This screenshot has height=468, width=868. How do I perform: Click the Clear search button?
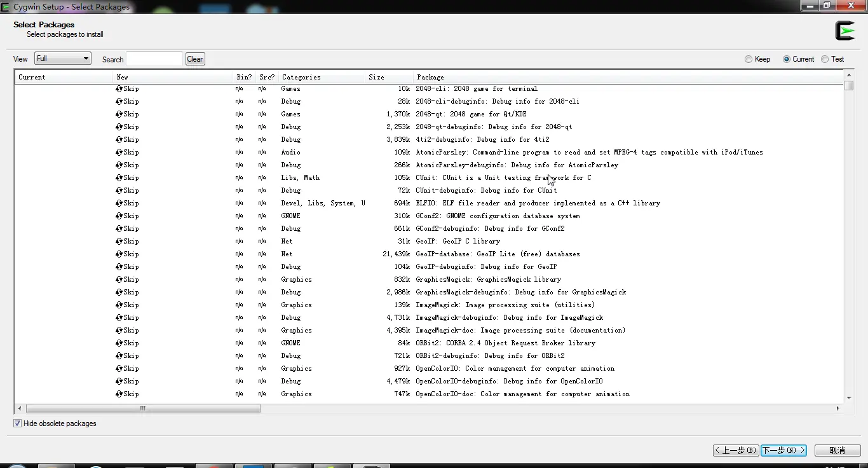pyautogui.click(x=195, y=59)
